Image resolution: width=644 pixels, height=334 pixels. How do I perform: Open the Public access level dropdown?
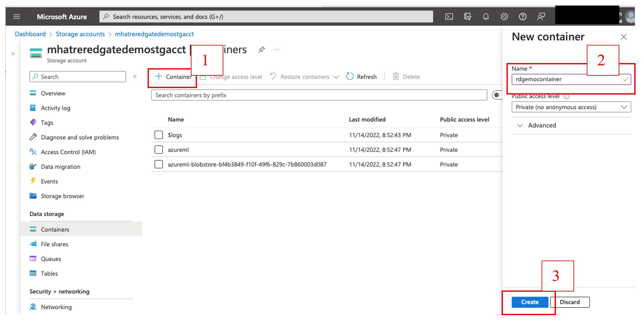571,107
